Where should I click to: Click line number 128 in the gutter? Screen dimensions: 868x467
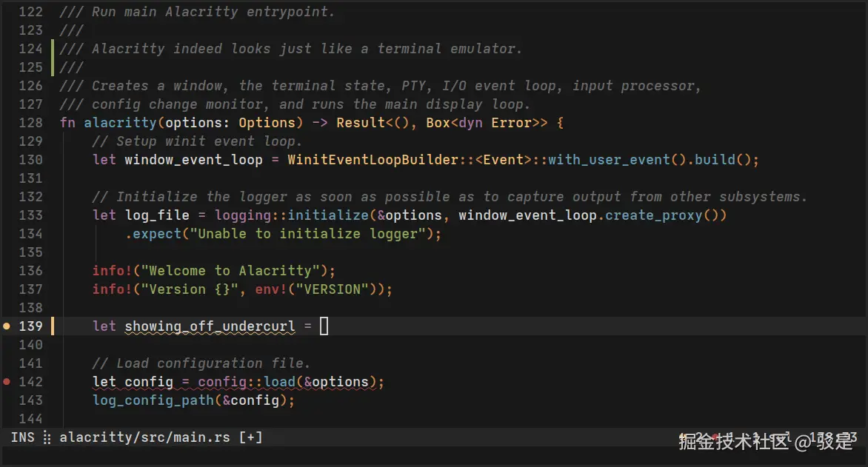point(30,123)
